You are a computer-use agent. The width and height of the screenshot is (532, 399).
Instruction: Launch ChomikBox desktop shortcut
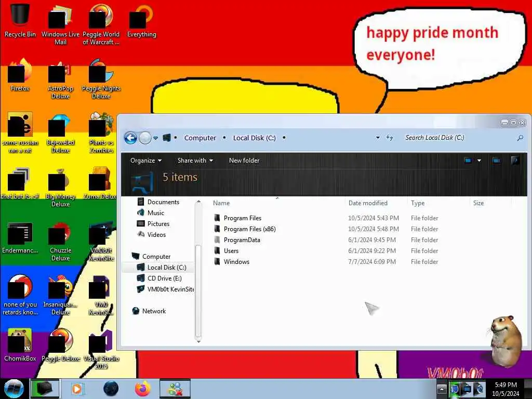tap(20, 345)
